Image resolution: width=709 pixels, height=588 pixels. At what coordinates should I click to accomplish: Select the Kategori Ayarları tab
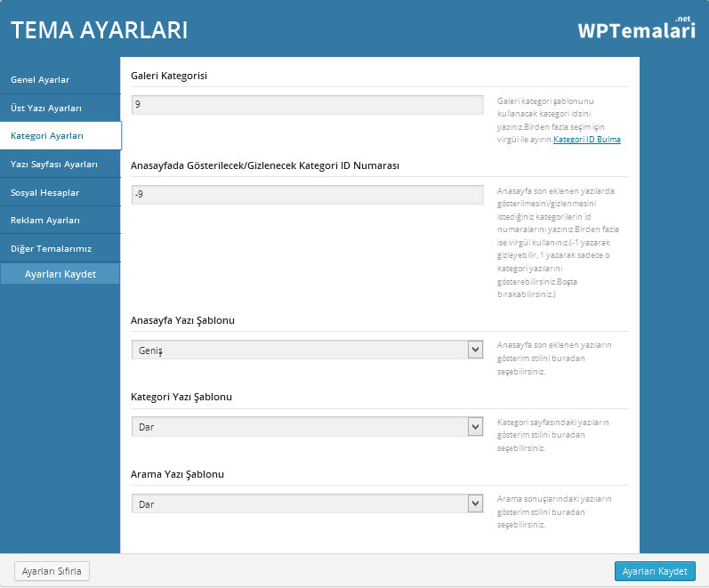60,136
